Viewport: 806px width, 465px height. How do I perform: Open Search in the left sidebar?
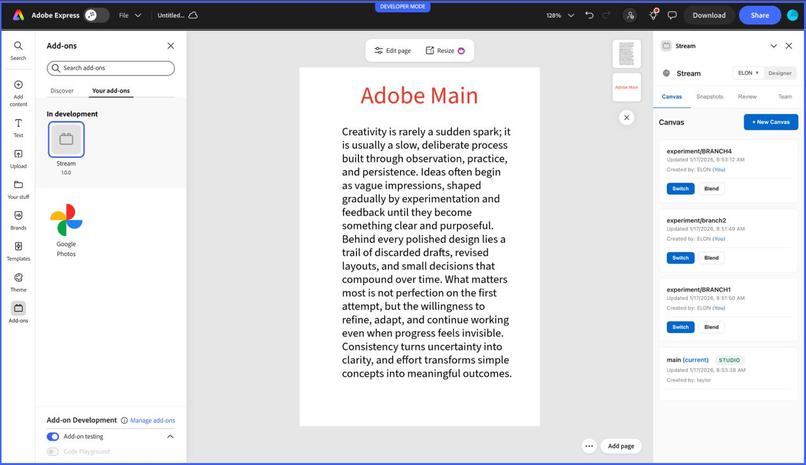(18, 50)
